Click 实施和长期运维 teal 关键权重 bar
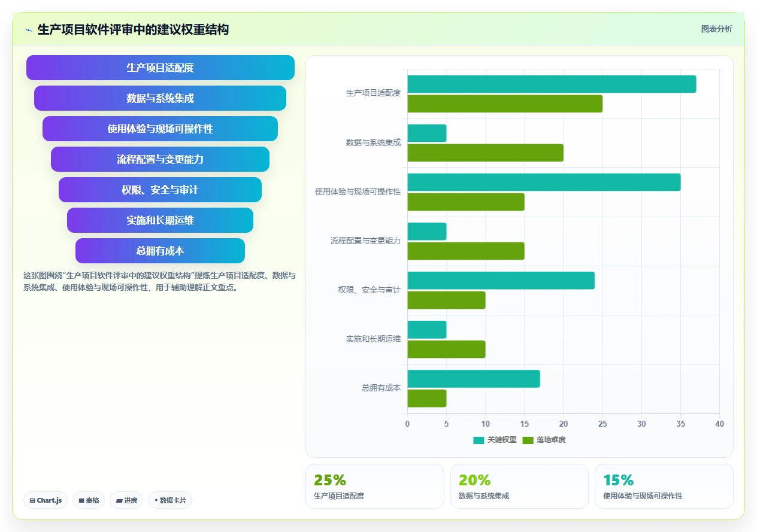This screenshot has height=532, width=757. tap(427, 330)
